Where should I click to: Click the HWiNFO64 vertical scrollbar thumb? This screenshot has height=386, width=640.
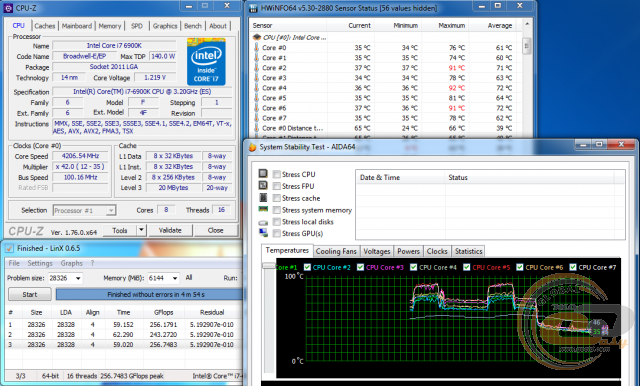(x=527, y=46)
